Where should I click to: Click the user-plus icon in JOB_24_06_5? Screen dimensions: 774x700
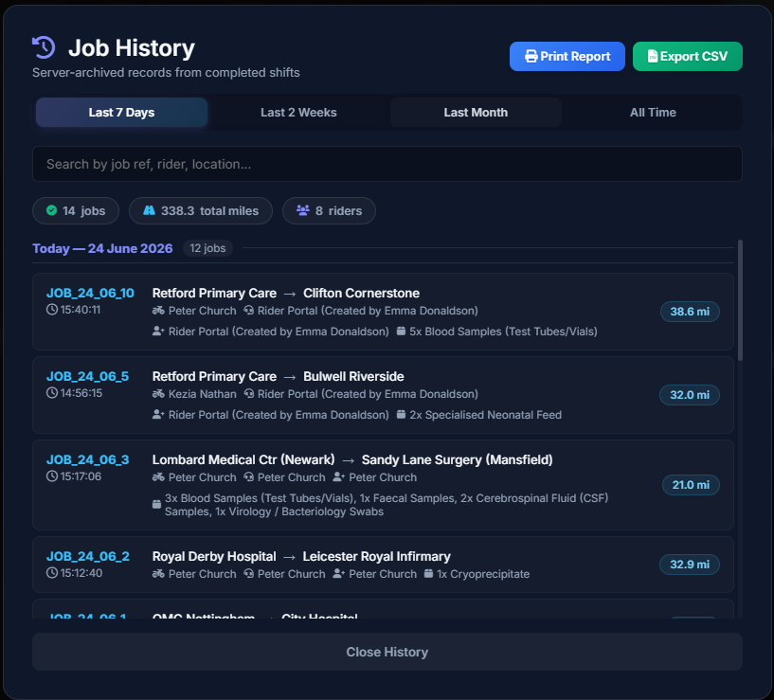point(158,415)
